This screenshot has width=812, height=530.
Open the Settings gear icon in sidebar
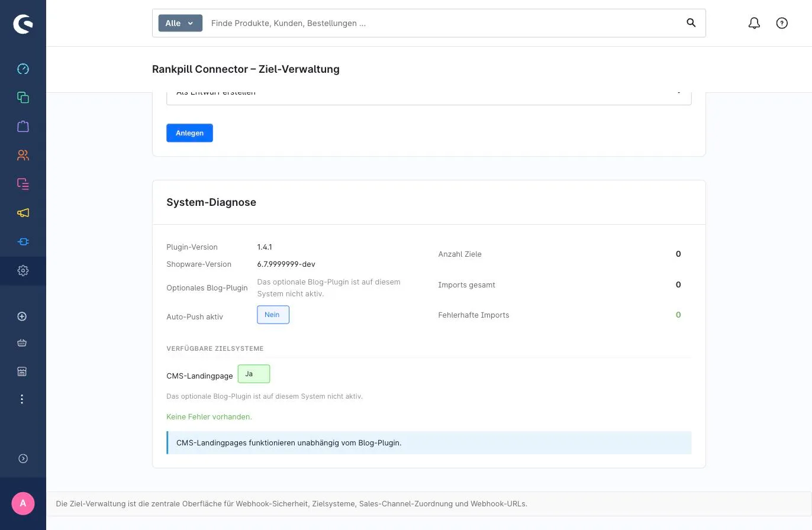tap(23, 270)
